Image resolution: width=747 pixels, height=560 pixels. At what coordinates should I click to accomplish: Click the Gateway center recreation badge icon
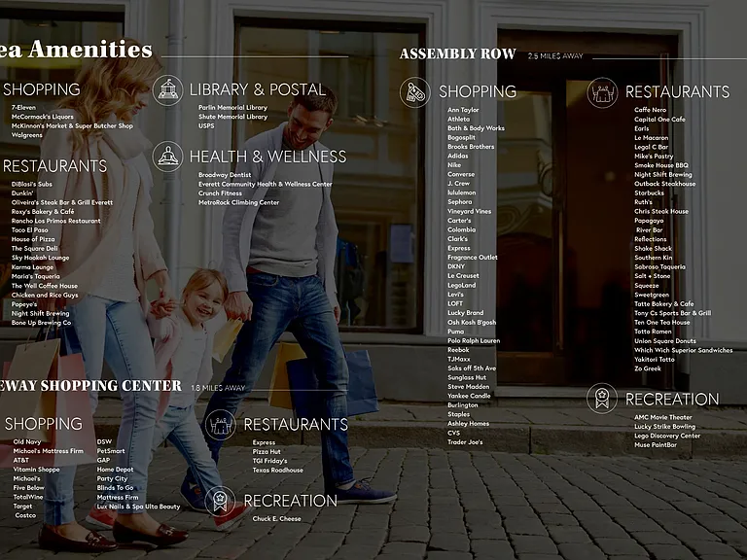[x=221, y=501]
